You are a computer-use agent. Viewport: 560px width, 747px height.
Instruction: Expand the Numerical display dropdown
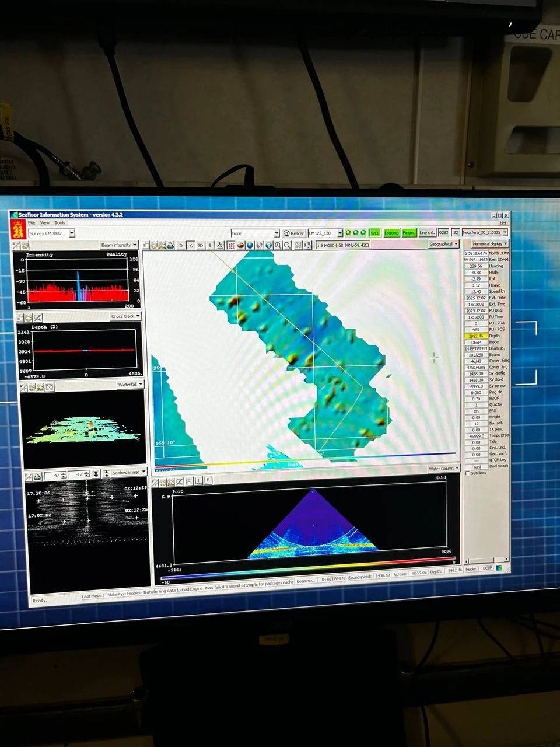(x=490, y=244)
